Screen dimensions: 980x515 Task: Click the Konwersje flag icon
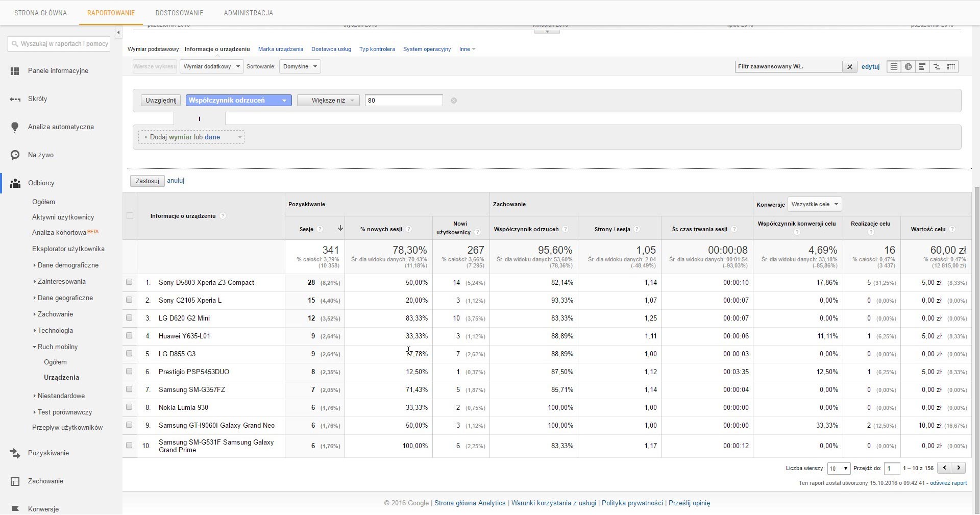click(x=15, y=509)
